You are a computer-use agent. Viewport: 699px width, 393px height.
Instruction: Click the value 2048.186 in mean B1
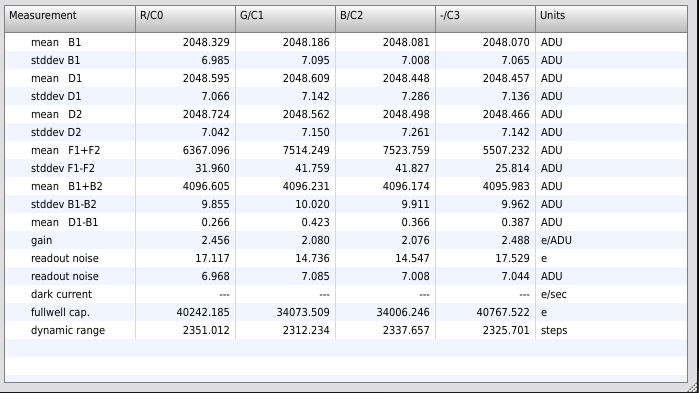tap(306, 42)
